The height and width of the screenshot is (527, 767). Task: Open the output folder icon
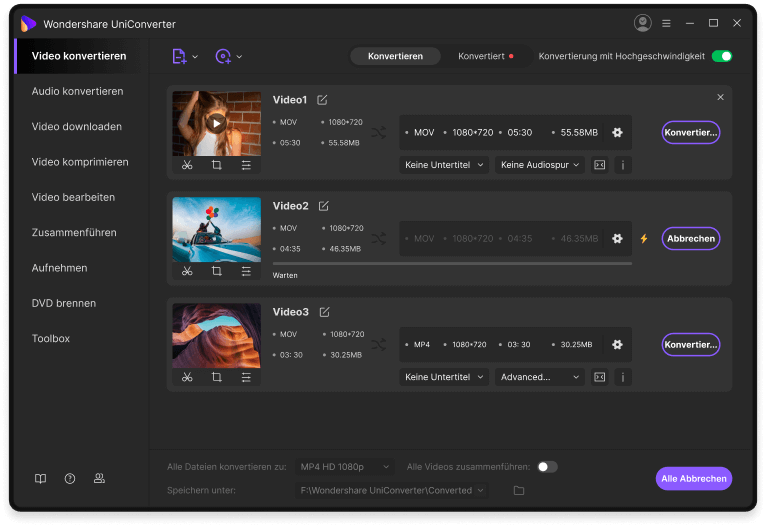click(518, 490)
